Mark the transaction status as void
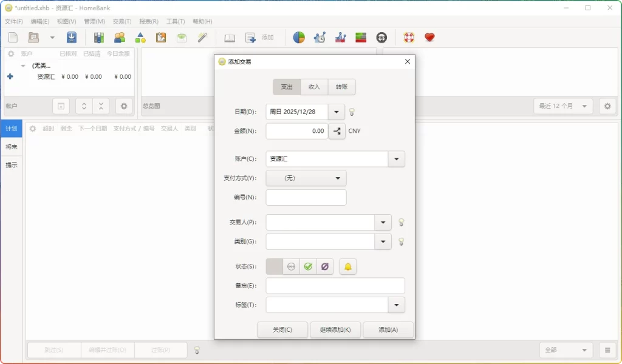The width and height of the screenshot is (622, 364). 325,266
